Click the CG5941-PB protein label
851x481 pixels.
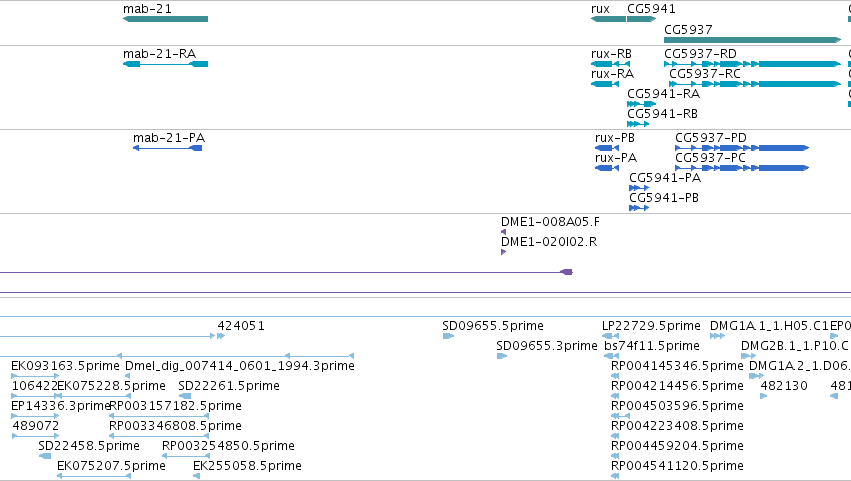tap(664, 198)
